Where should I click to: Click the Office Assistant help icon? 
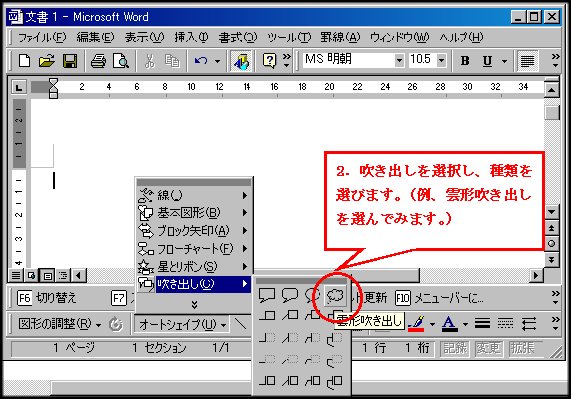point(269,61)
